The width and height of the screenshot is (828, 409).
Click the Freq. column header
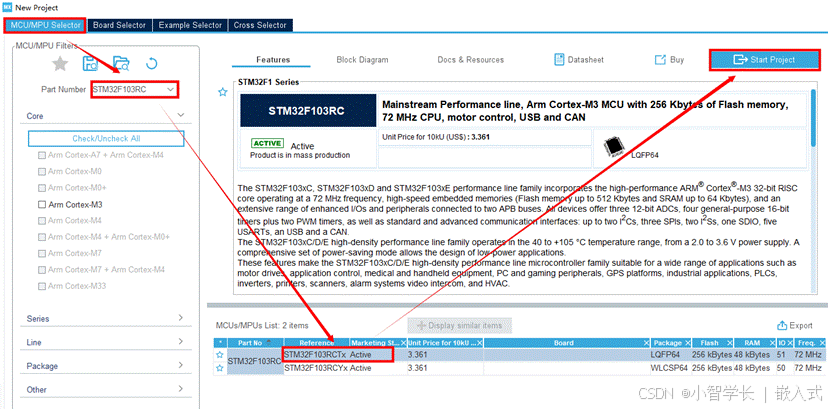click(809, 343)
